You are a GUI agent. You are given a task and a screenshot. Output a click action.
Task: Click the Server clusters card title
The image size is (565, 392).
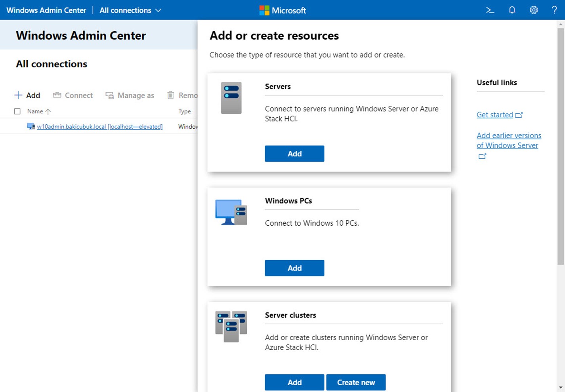click(290, 315)
